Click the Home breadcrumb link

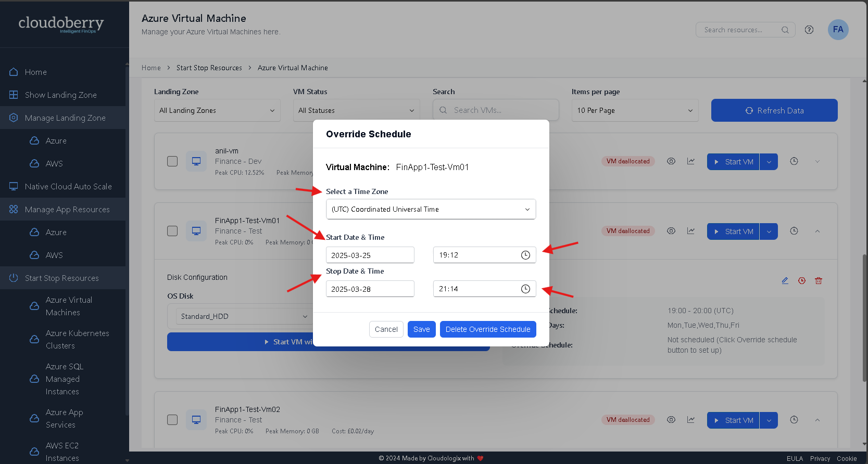click(x=151, y=68)
